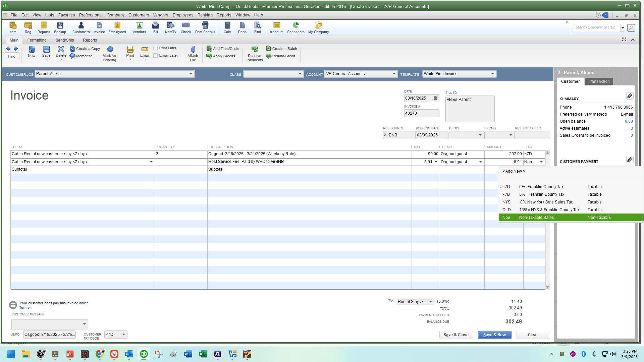Open Word from Windows taskbar
Viewport: 644px width, 362px height.
point(188,354)
